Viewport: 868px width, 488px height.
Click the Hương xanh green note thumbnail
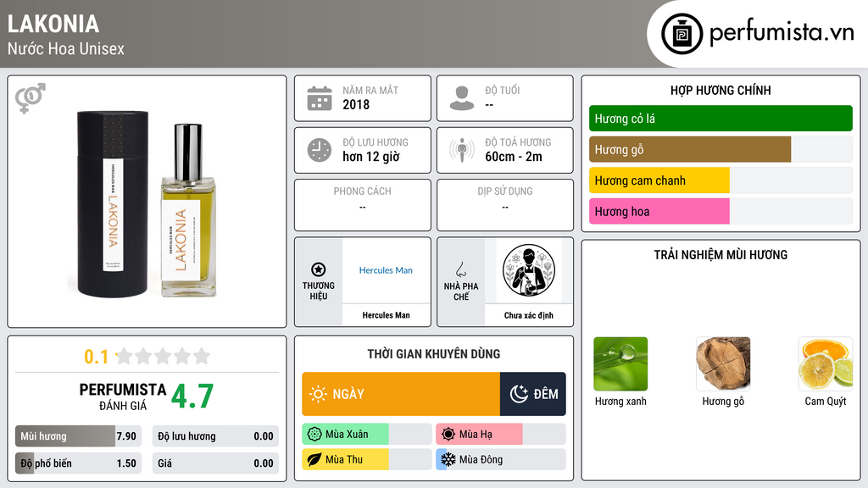(620, 364)
